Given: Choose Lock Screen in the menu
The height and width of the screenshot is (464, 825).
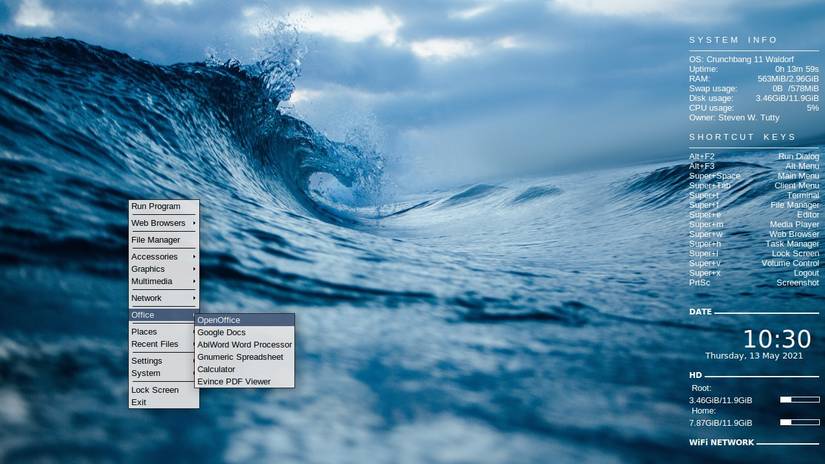Looking at the screenshot, I should (164, 390).
